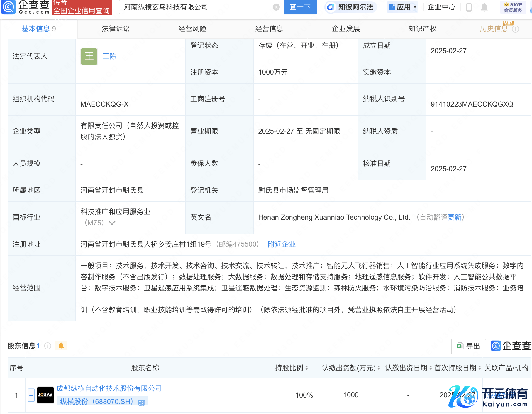Open the notification bell in header

(x=484, y=7)
